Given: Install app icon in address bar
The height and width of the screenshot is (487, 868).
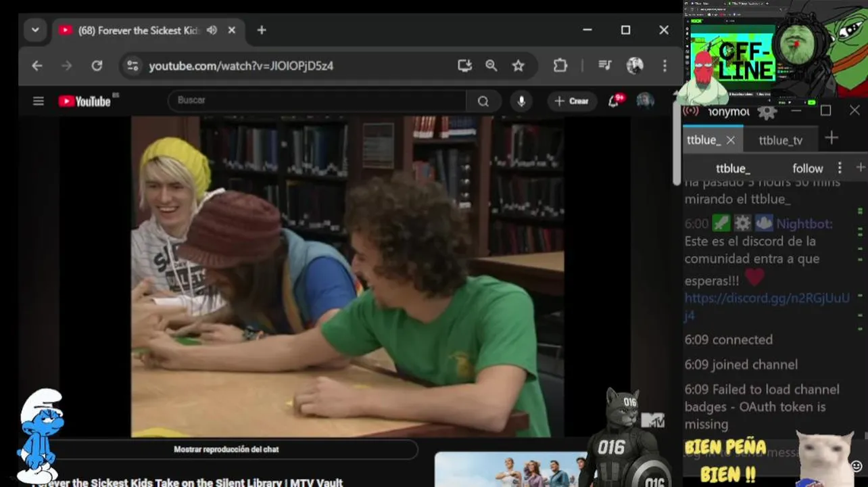Looking at the screenshot, I should point(464,66).
